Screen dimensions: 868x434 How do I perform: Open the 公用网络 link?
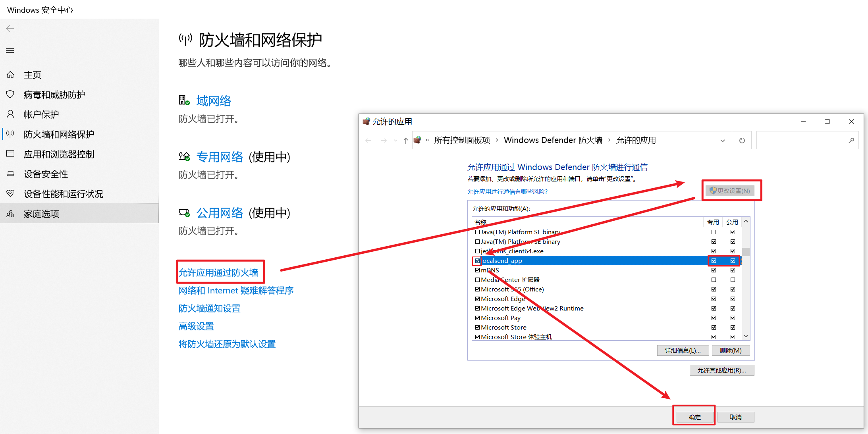click(x=220, y=213)
